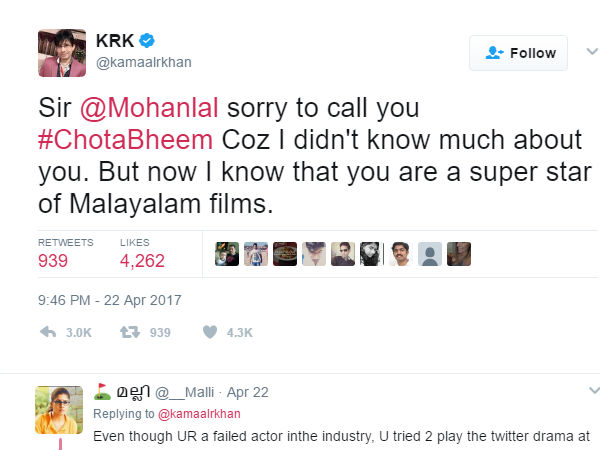This screenshot has height=450, width=600.
Task: Open Malli's reply profile picture
Action: pyautogui.click(x=58, y=408)
